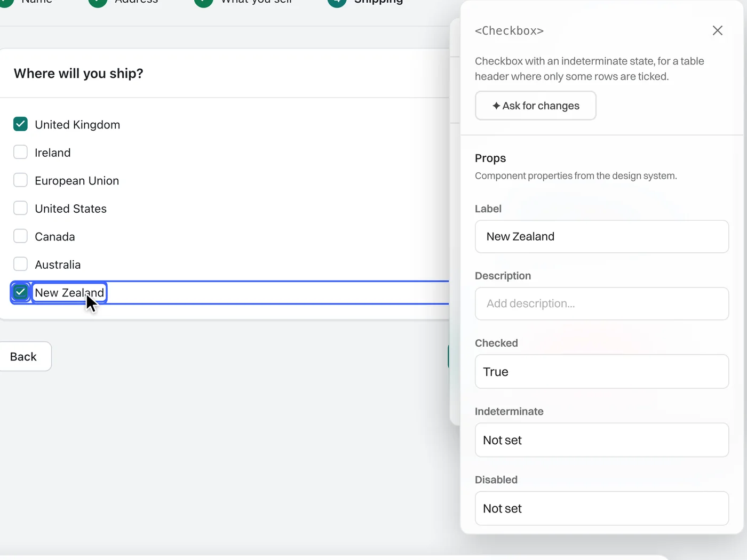This screenshot has height=560, width=747.
Task: Tick the Ireland checkbox
Action: 20,153
